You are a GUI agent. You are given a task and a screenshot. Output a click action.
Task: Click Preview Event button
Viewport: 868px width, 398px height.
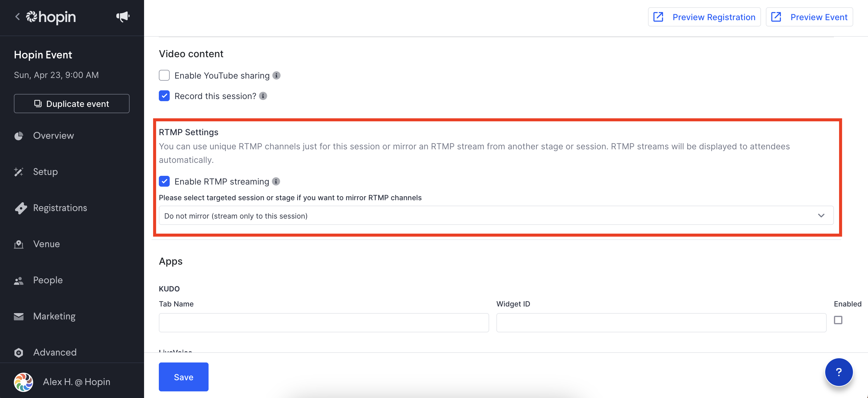pos(809,17)
